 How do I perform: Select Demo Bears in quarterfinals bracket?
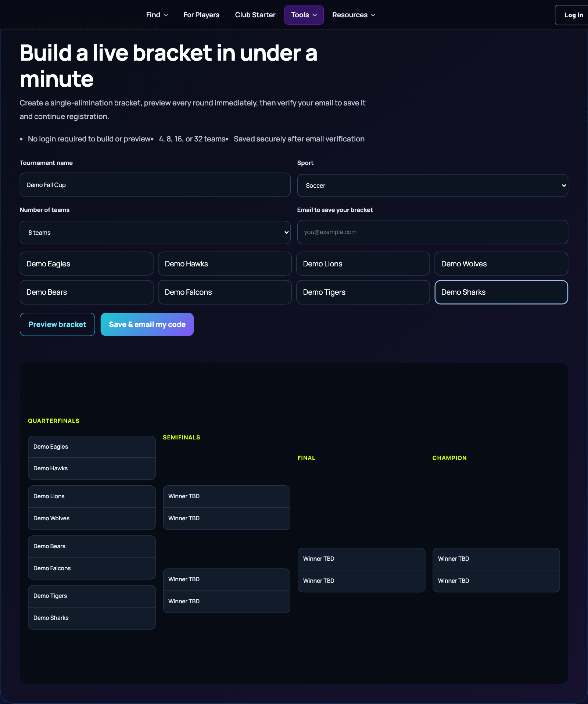click(92, 546)
